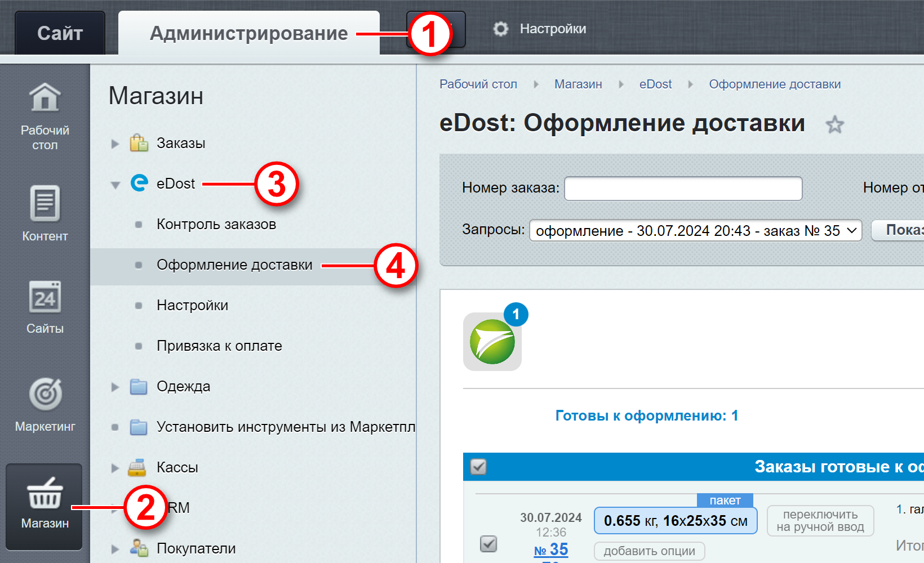Open the Рабочий стол sidebar section
This screenshot has width=924, height=563.
(45, 117)
